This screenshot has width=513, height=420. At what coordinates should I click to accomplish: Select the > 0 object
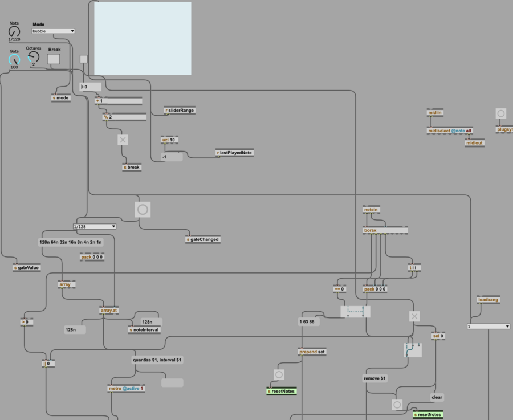coord(27,322)
